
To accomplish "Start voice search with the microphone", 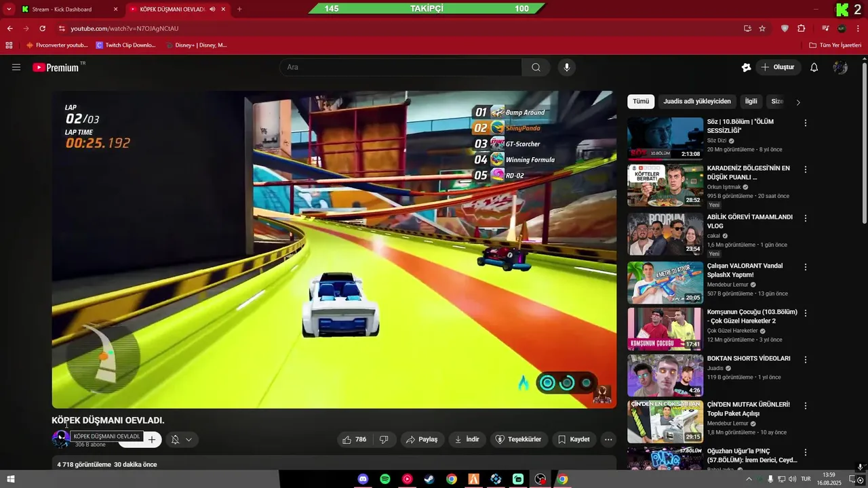I will pos(567,67).
